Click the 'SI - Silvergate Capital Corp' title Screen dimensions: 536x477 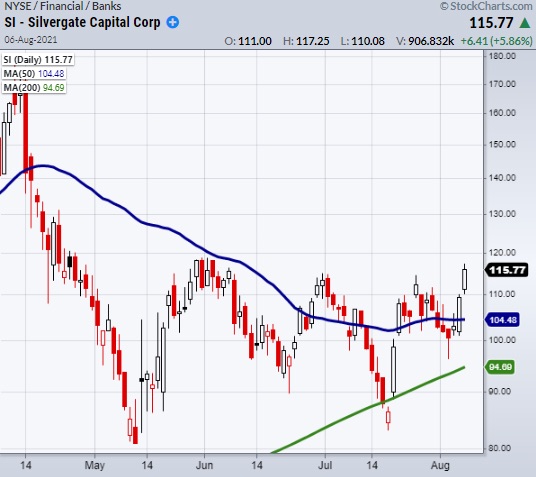point(82,23)
